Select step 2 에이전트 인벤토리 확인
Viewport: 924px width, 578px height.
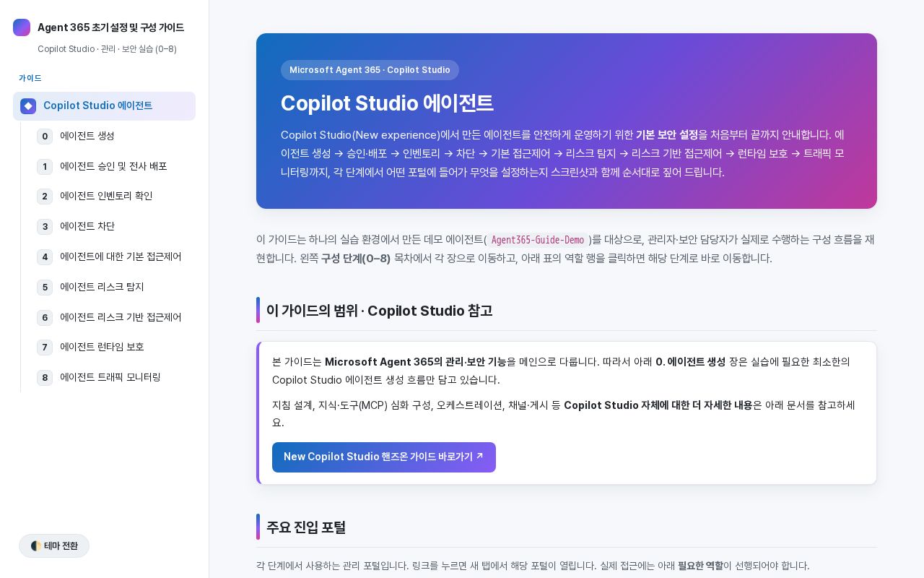113,197
